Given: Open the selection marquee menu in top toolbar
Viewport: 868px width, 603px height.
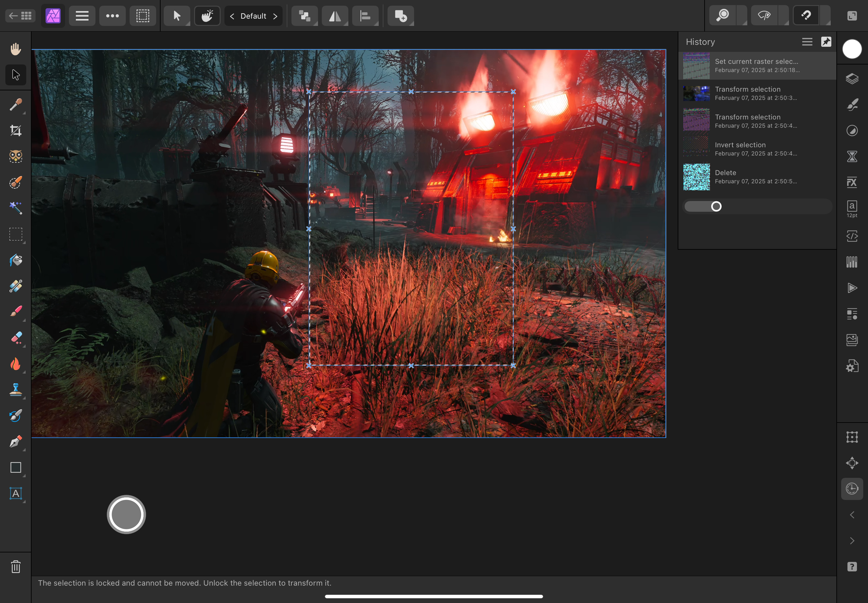Looking at the screenshot, I should point(143,16).
